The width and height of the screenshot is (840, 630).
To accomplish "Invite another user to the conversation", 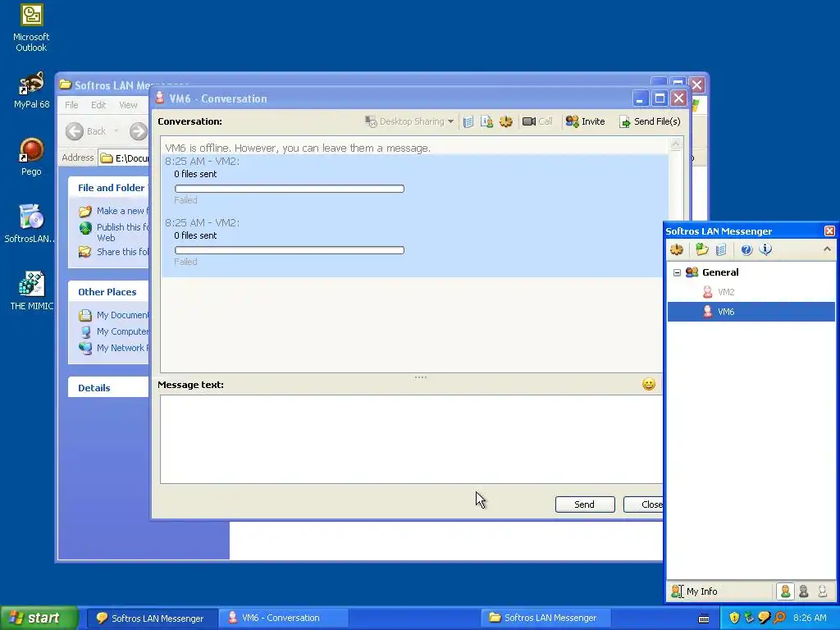I will coord(585,121).
